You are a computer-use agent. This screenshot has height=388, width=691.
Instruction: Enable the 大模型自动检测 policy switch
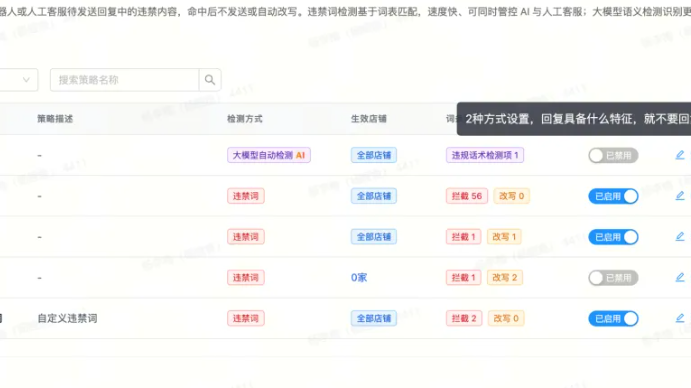(x=613, y=155)
